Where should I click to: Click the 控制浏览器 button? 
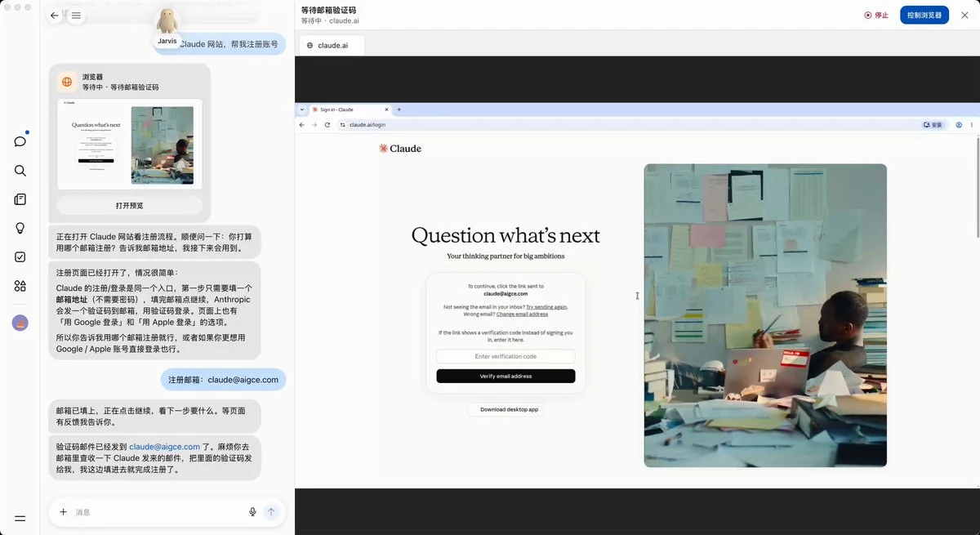(x=924, y=15)
